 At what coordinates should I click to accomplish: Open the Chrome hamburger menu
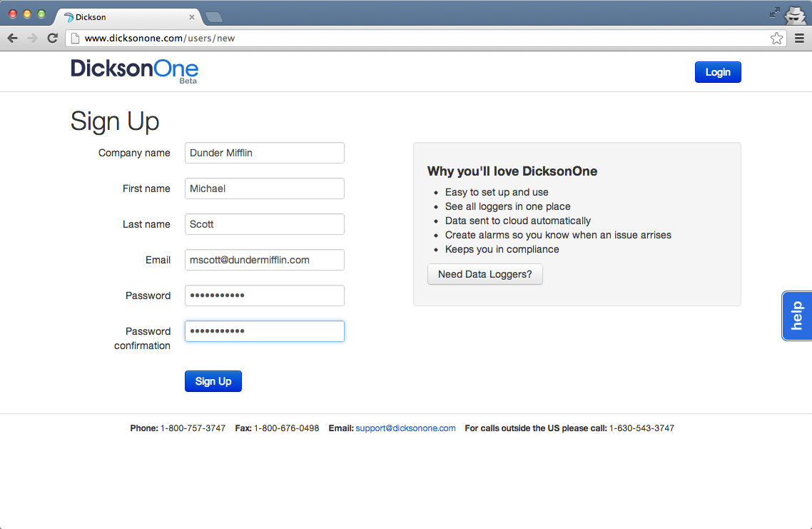pos(800,38)
